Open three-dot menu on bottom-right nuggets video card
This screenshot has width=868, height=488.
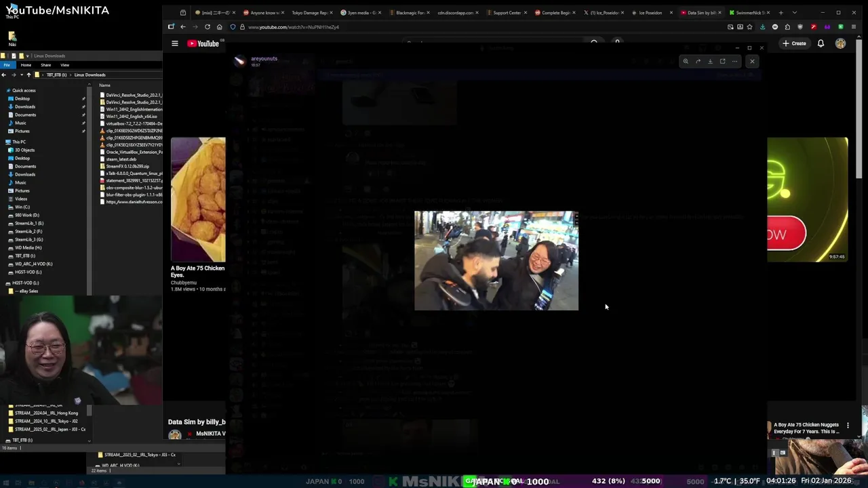[x=848, y=426]
